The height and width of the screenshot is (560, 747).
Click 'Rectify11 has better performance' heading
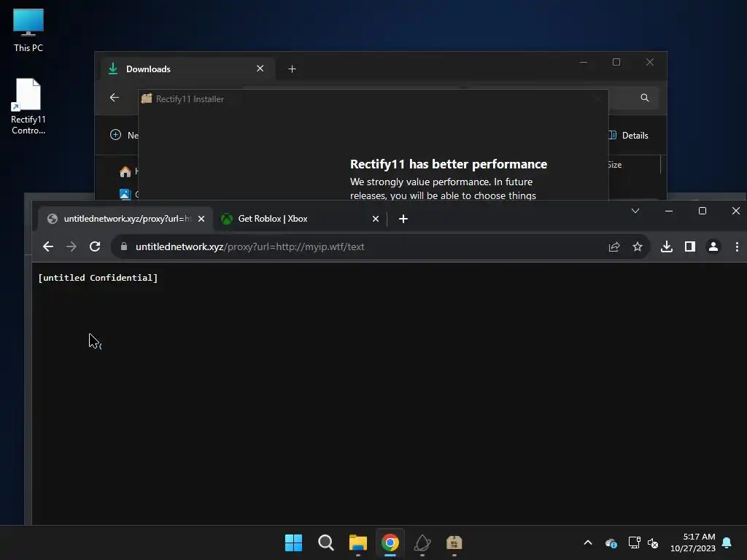tap(449, 164)
